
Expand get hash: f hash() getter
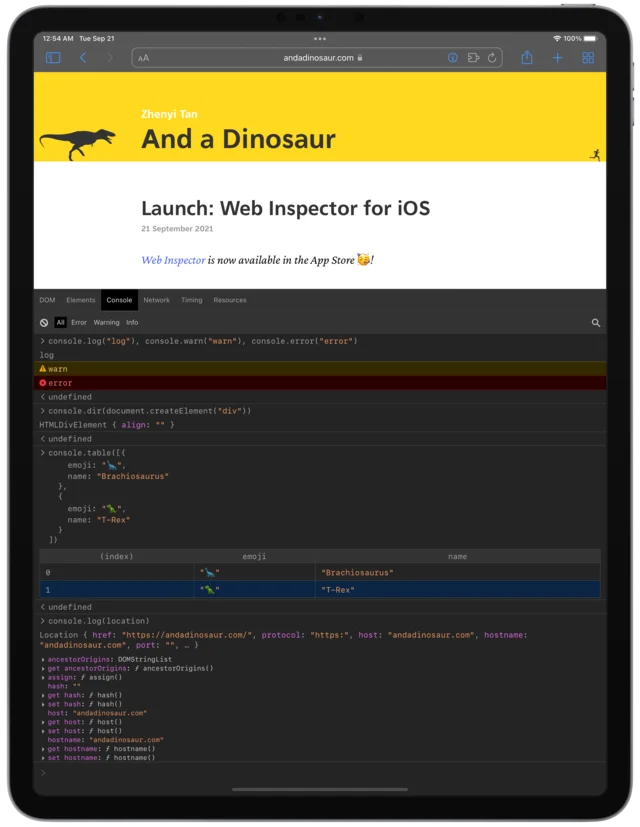click(43, 695)
